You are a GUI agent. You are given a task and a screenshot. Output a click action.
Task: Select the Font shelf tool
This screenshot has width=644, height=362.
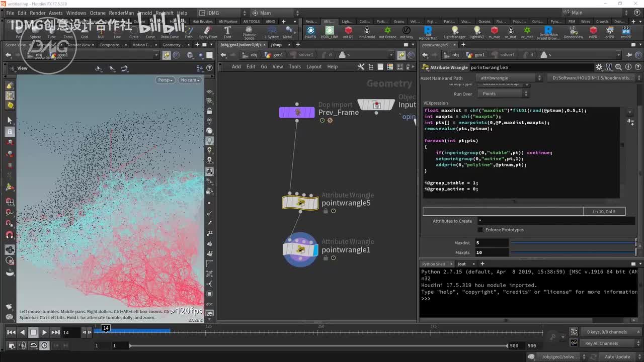click(227, 32)
